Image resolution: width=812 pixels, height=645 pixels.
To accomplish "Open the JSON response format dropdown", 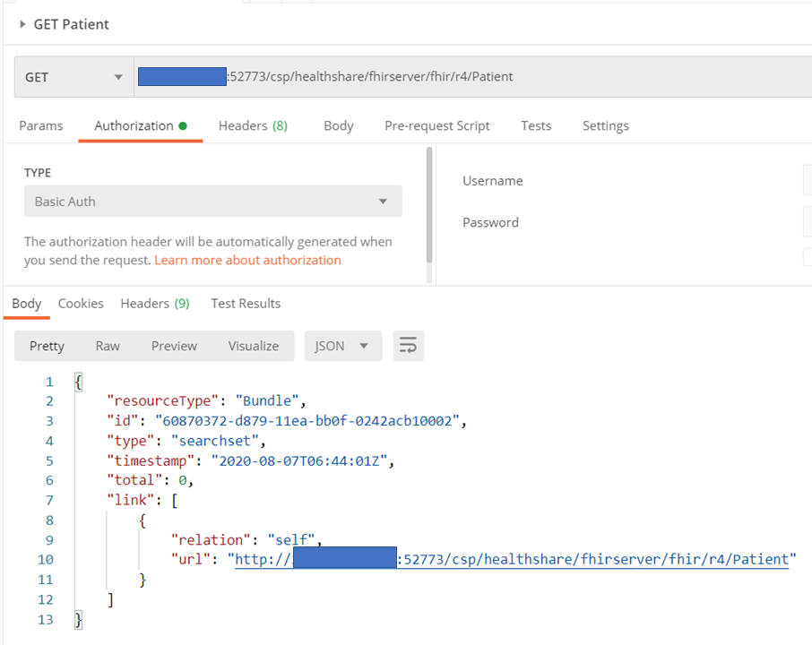I will (342, 346).
